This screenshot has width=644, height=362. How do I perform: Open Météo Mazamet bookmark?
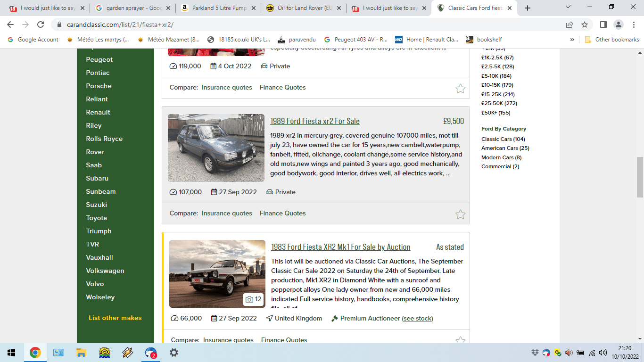(x=168, y=40)
